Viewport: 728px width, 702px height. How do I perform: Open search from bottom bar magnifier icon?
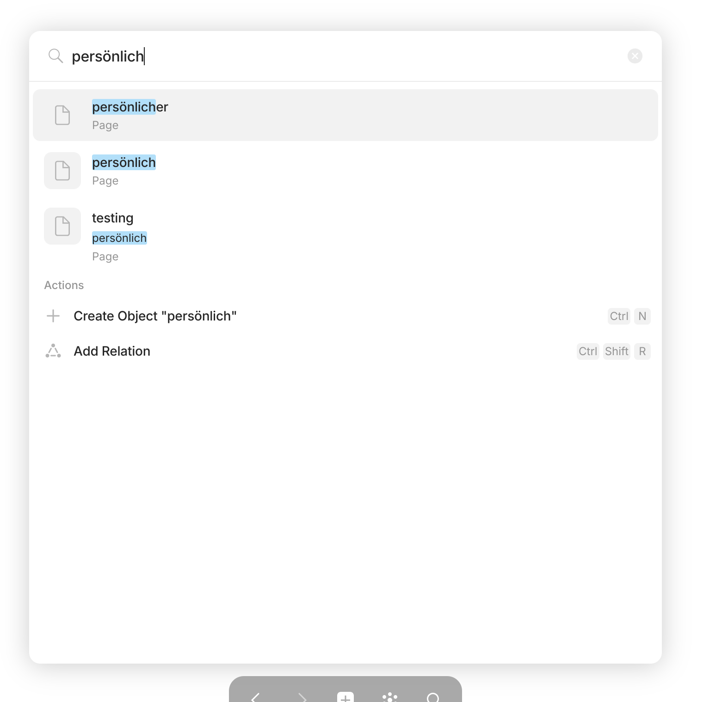433,697
